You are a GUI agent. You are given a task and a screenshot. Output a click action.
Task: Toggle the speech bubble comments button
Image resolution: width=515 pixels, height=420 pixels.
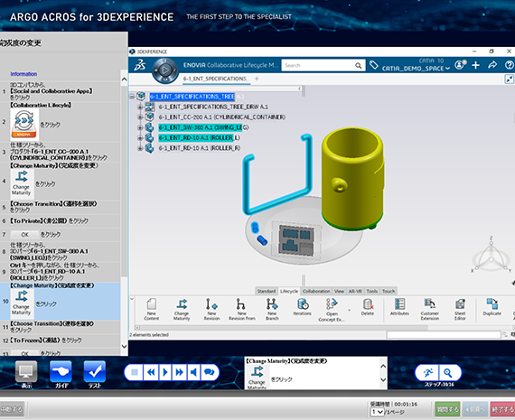point(210,372)
